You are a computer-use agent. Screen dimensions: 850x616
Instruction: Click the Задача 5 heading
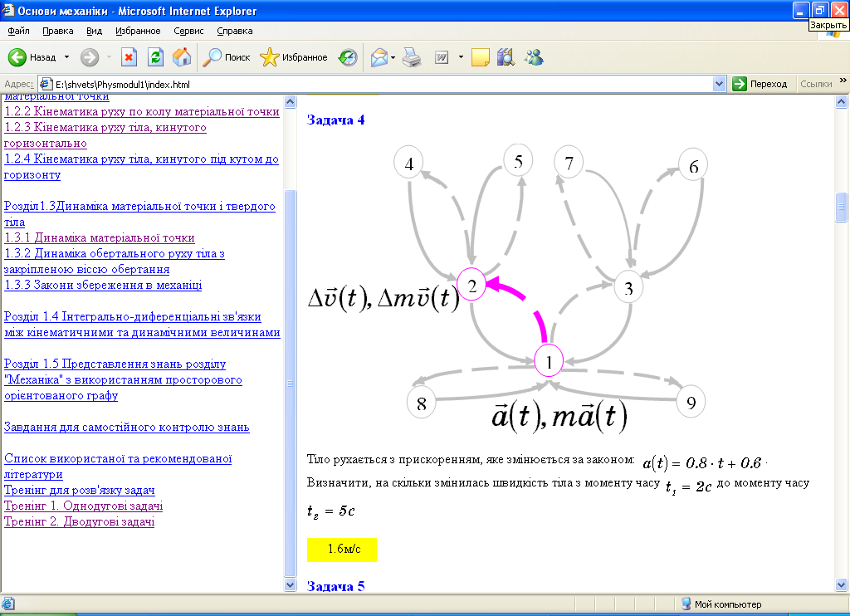point(335,586)
